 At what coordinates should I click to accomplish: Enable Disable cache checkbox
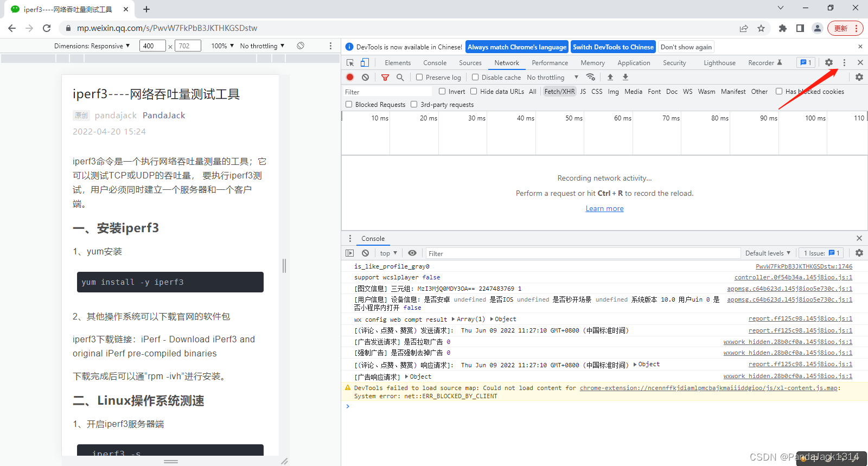coord(475,78)
